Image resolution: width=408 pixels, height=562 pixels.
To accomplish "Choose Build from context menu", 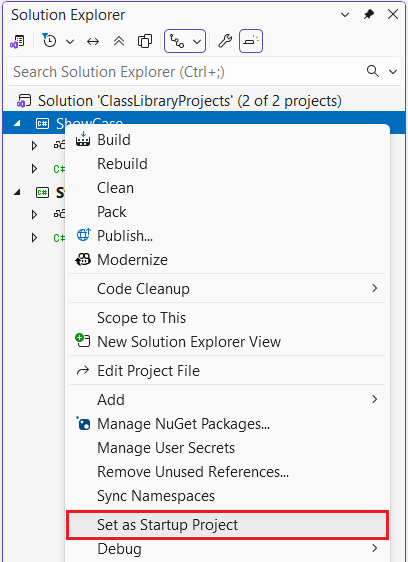I will (x=228, y=140).
